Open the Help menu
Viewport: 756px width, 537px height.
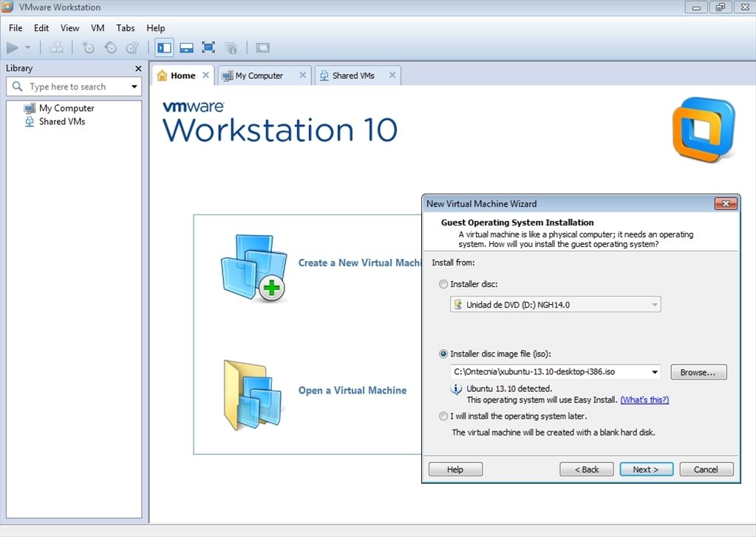point(156,28)
